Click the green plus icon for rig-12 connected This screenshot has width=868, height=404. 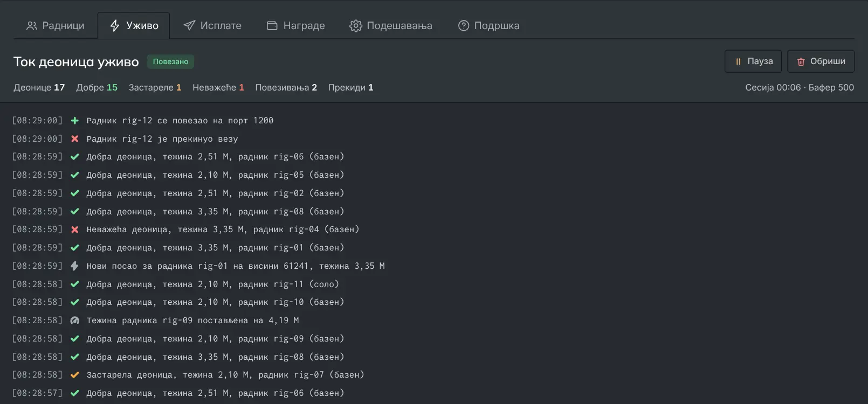[75, 121]
